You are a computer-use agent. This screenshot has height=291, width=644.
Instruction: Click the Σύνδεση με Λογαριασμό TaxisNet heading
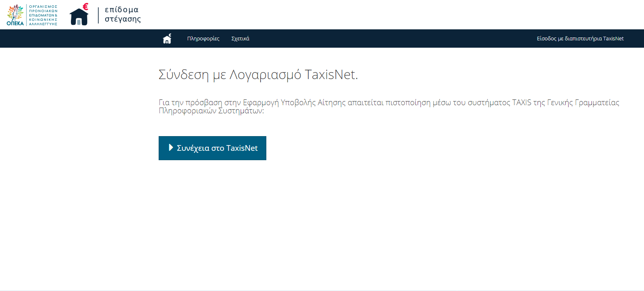coord(258,75)
